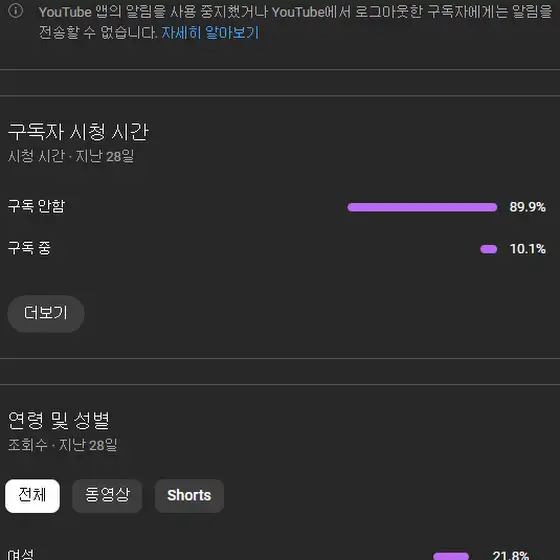Open the 자세히 알아보기 link

coord(210,33)
